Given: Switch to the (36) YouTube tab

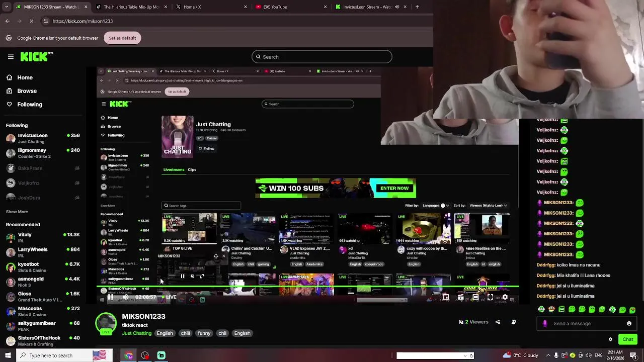Looking at the screenshot, I should point(291,7).
